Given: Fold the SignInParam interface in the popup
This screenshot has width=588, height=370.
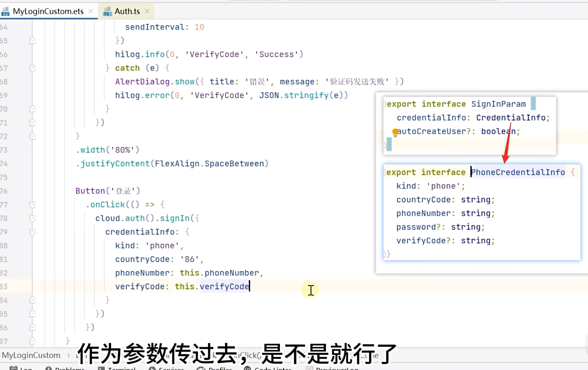Looking at the screenshot, I should coord(385,104).
